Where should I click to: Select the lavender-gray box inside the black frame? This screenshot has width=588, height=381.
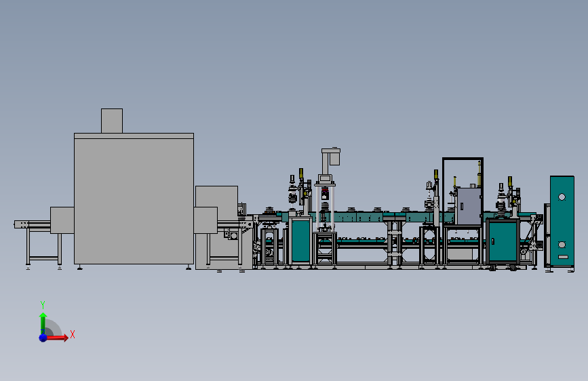[469, 206]
